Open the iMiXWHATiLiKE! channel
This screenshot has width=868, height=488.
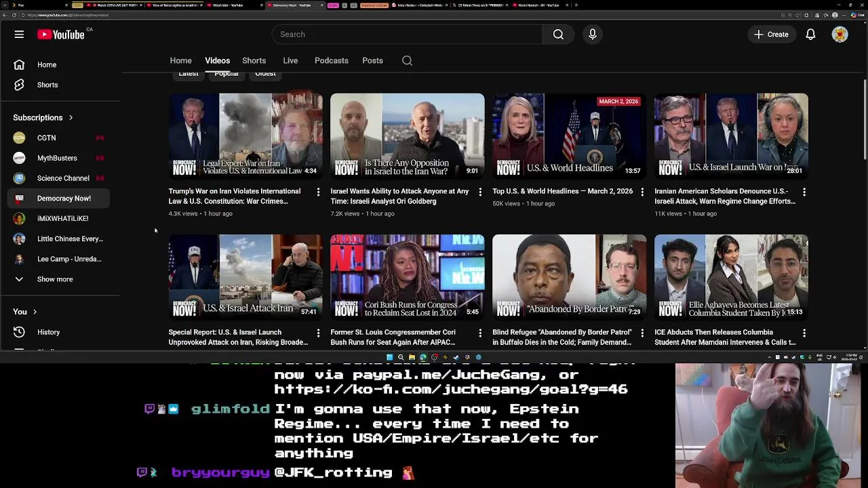coord(57,219)
